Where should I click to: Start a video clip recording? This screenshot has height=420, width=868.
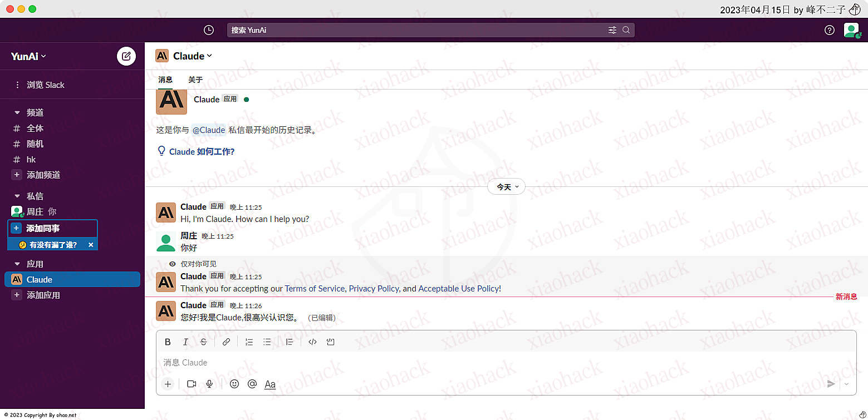pyautogui.click(x=192, y=384)
